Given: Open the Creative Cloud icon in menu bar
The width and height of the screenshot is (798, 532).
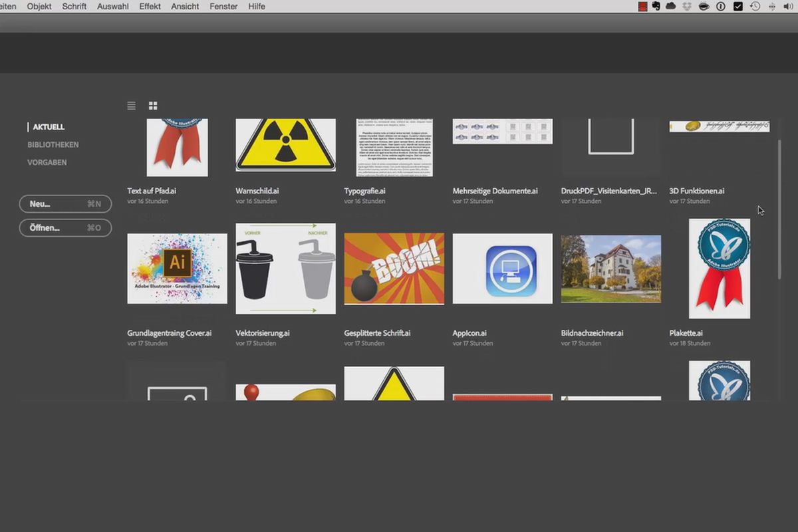Looking at the screenshot, I should tap(671, 6).
